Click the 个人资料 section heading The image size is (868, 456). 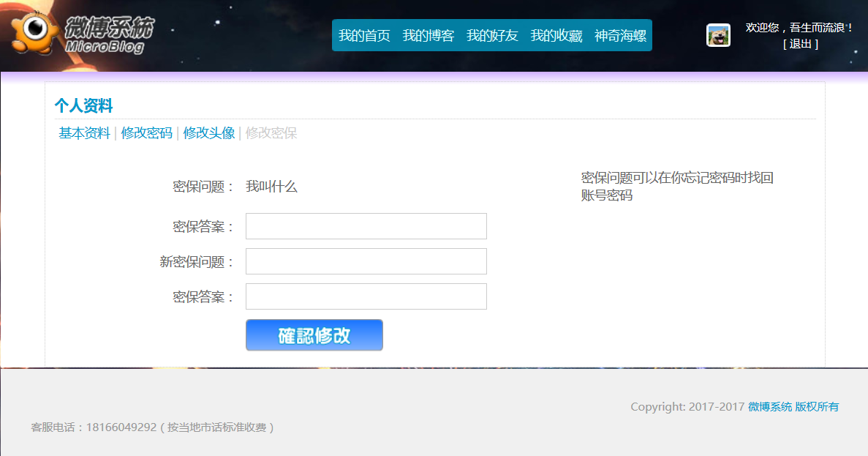tap(83, 105)
